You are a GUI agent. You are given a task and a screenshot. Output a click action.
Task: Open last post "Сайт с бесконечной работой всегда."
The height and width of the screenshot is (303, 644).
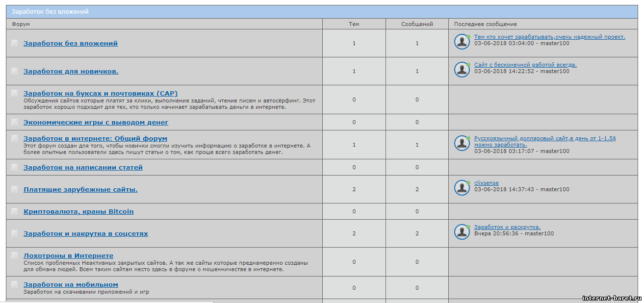[525, 65]
